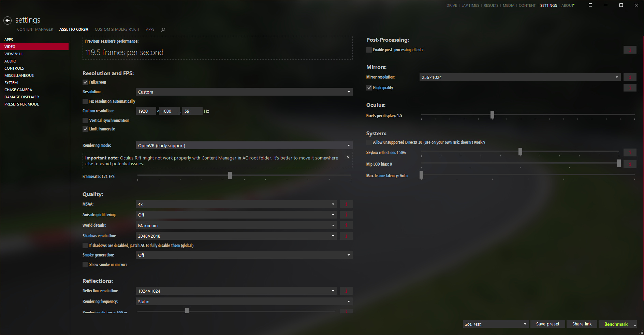Screen dimensions: 644x335
Task: Expand the World details dropdown
Action: [x=236, y=225]
